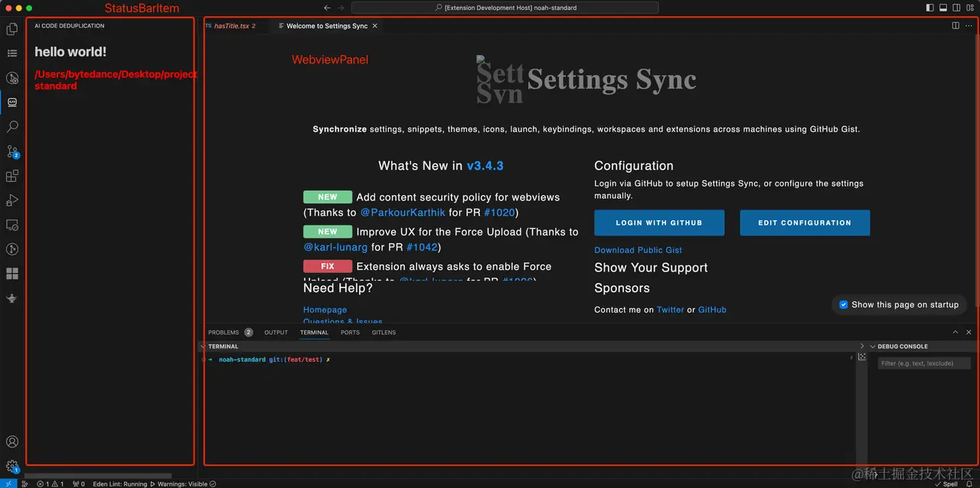Open the Extensions view icon

11,176
